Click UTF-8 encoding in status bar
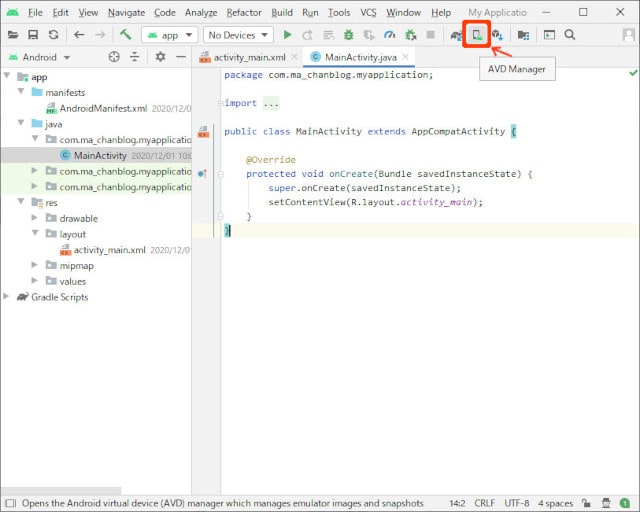 pos(517,503)
